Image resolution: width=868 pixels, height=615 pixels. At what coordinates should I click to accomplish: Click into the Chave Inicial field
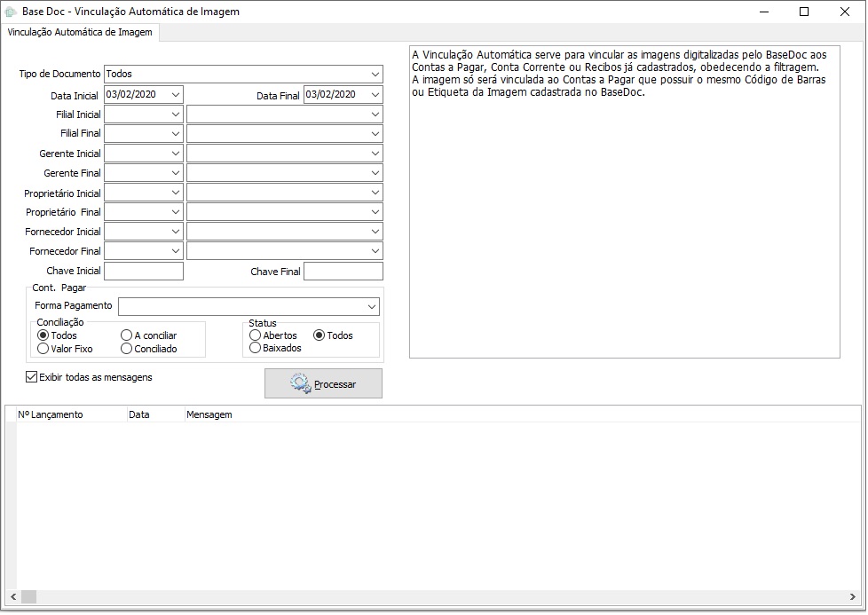coord(144,272)
